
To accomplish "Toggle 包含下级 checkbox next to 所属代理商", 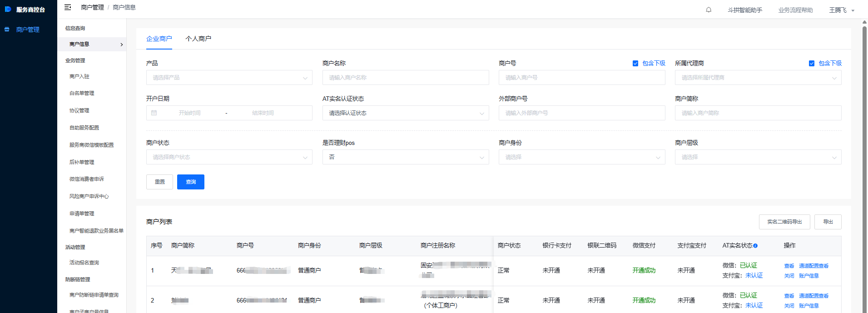I will click(x=812, y=63).
